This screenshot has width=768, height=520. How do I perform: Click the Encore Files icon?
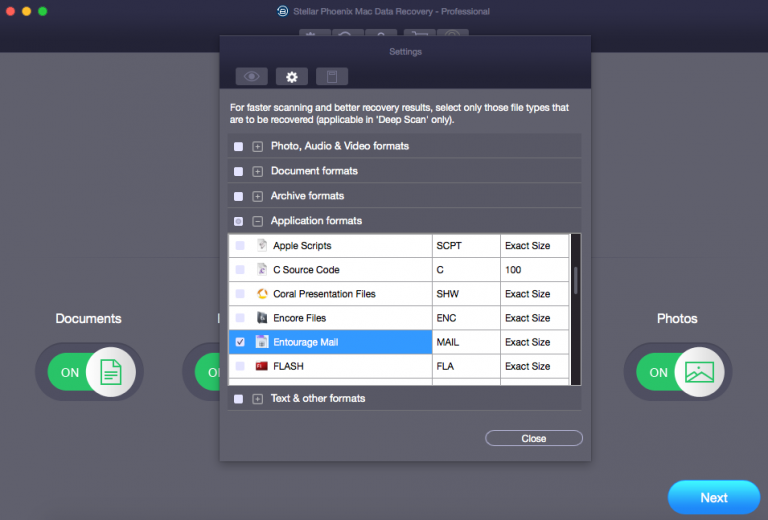point(262,318)
